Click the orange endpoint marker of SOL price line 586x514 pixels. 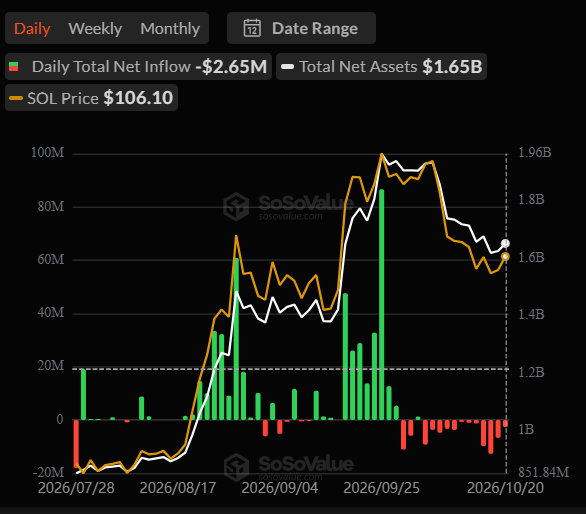[x=505, y=256]
